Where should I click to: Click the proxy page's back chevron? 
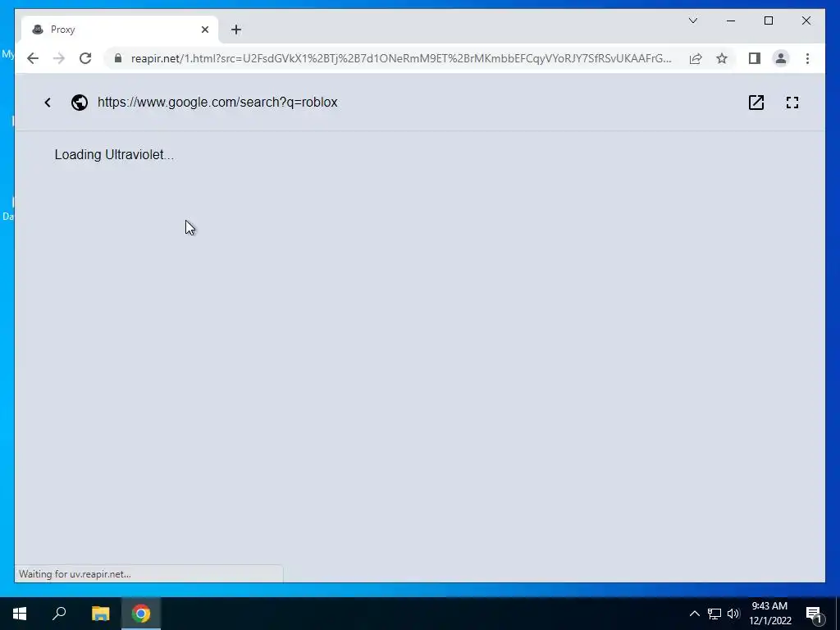47,103
